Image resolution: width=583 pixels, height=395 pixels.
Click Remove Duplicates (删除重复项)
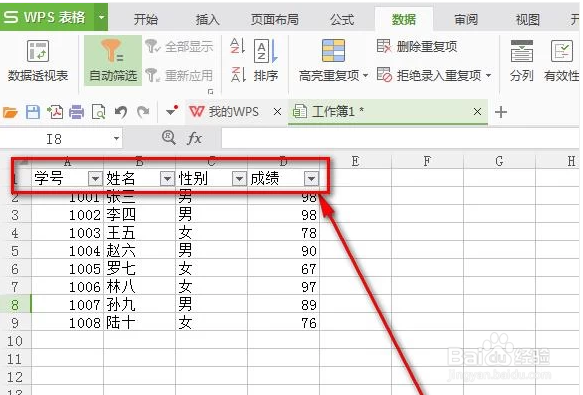417,46
